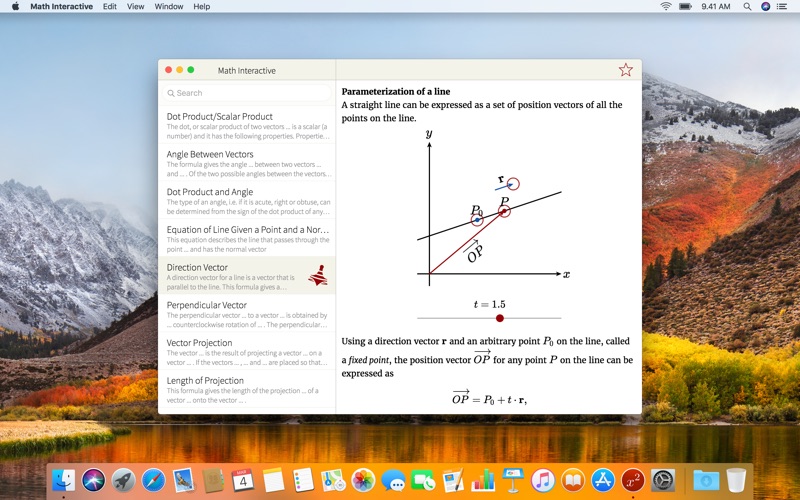Click the spinning top icon on Direction Vector
This screenshot has height=500, width=800.
318,275
